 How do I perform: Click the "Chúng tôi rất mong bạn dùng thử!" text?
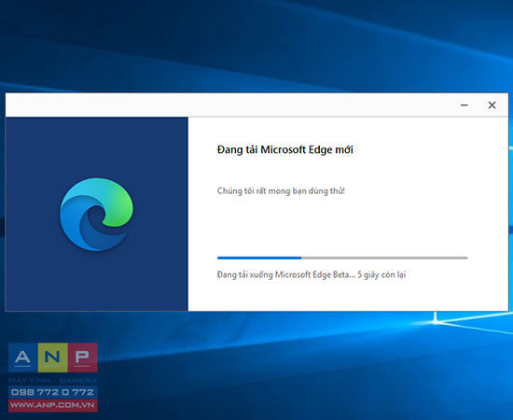pos(281,190)
